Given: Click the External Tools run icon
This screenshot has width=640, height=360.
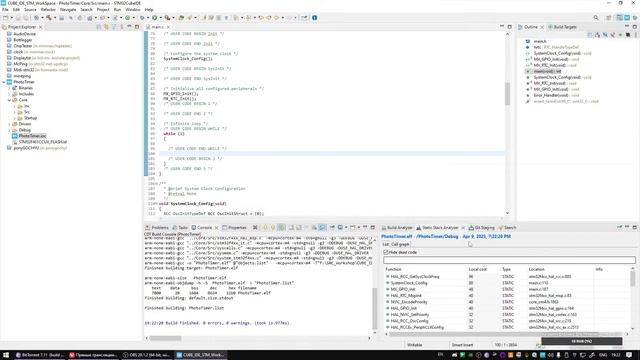Looking at the screenshot, I should [x=167, y=18].
